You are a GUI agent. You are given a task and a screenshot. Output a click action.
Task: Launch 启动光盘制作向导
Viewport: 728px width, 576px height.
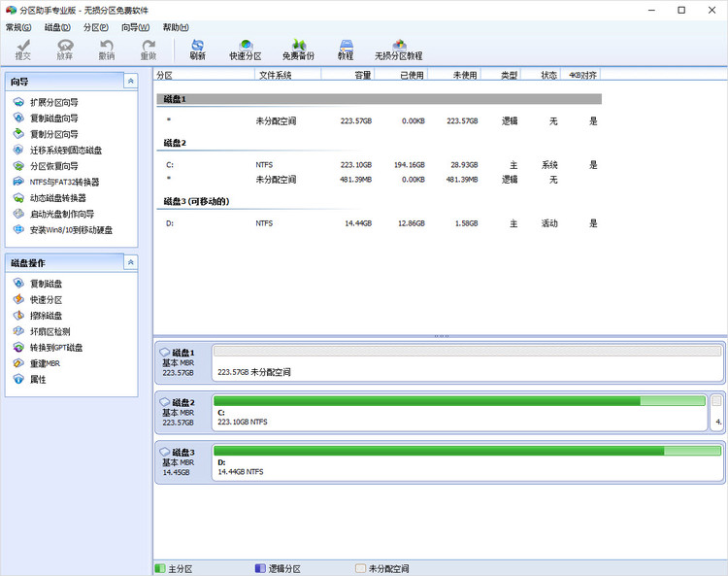(x=53, y=214)
